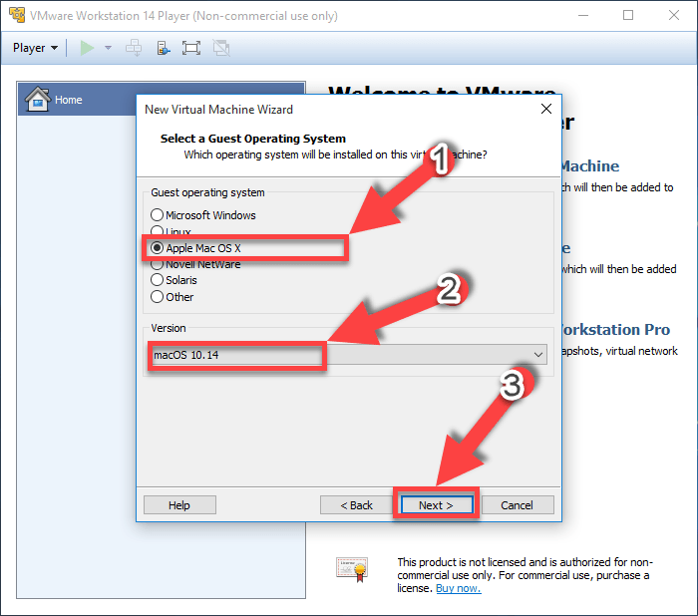Click the Unity mode toolbar icon
The image size is (698, 616).
click(220, 47)
